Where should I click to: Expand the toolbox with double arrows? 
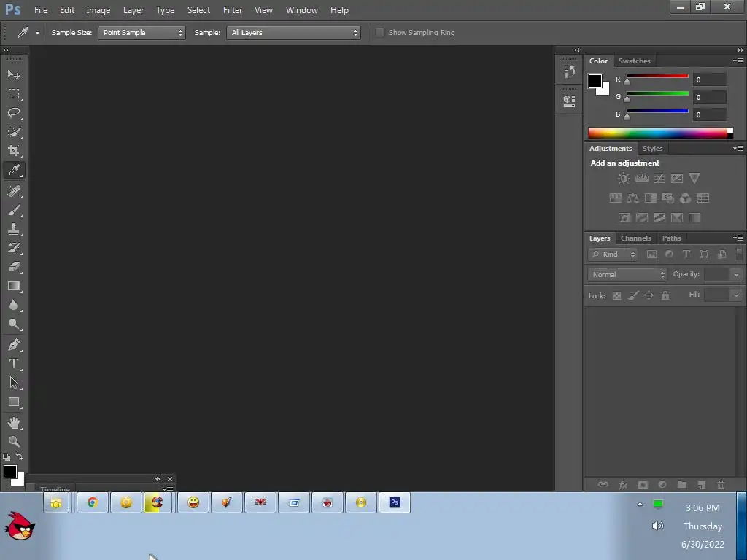click(x=6, y=50)
